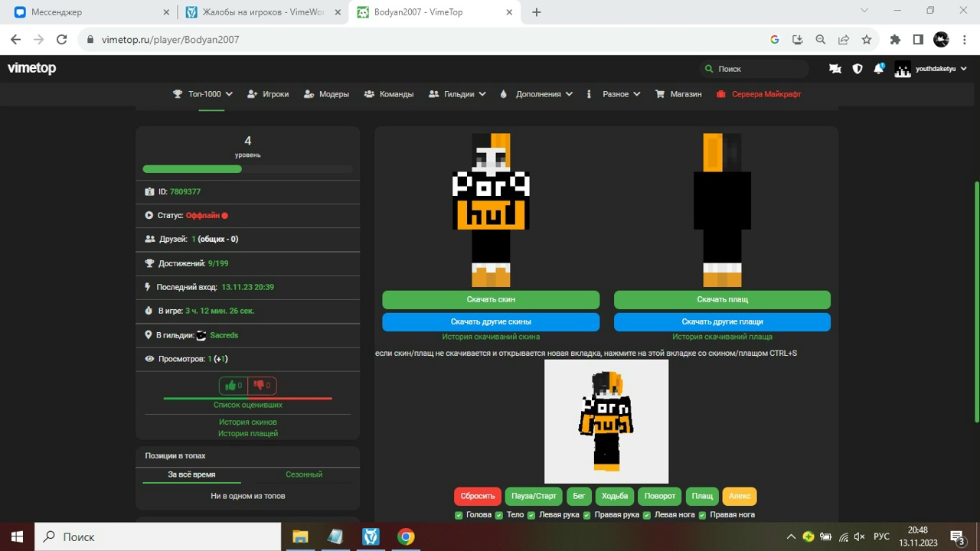
Task: Switch to the Сезонный tab
Action: point(304,474)
